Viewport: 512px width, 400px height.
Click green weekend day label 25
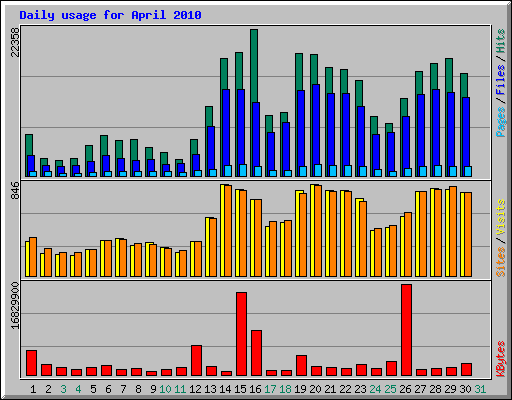click(390, 389)
